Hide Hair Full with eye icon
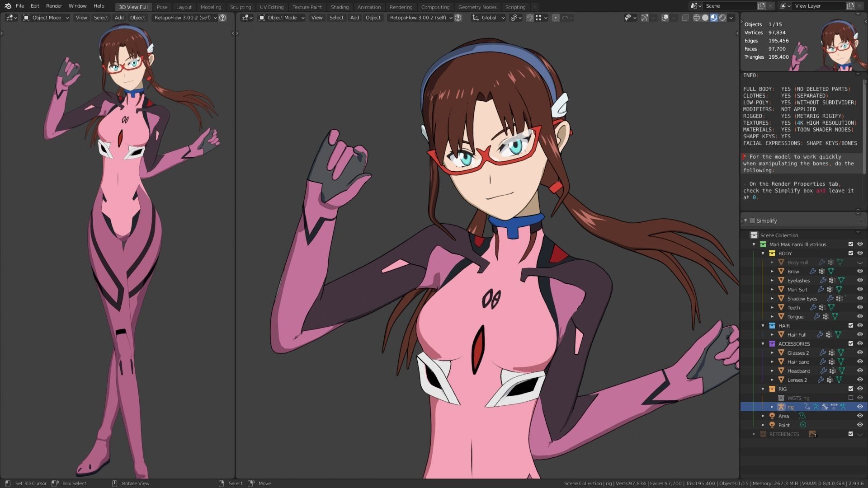This screenshot has height=488, width=868. tap(860, 334)
